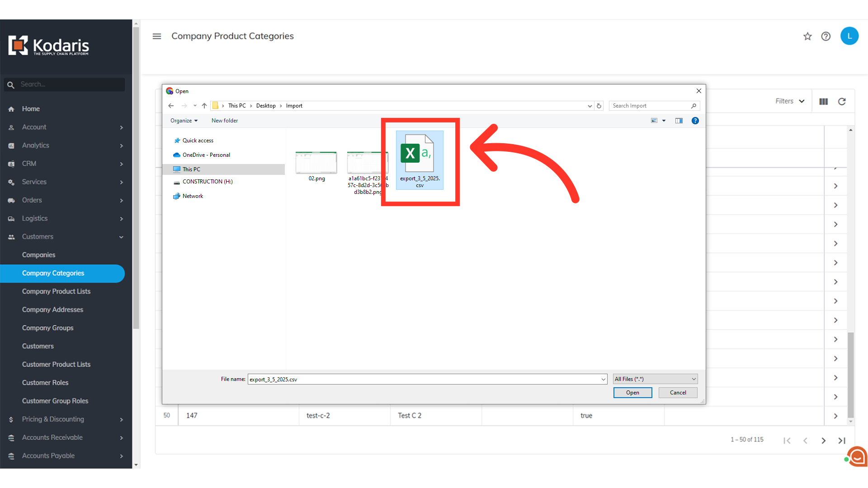Go to the last page of results
The height and width of the screenshot is (488, 868).
click(841, 441)
